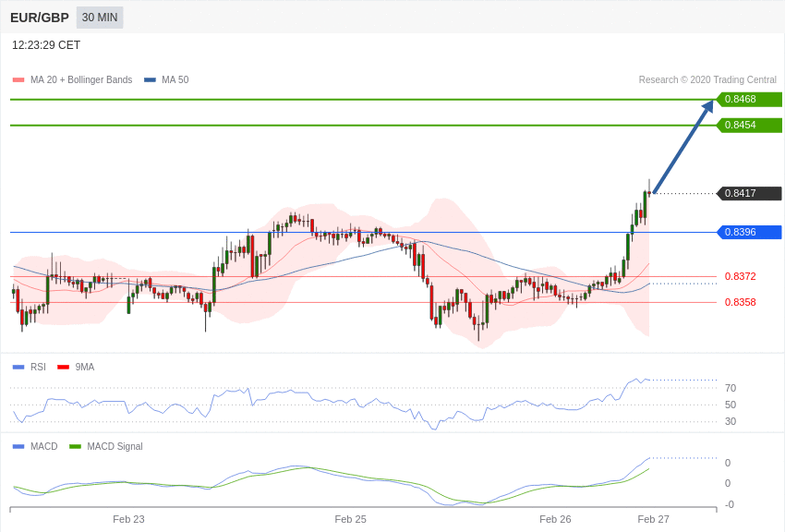This screenshot has height=532, width=785.
Task: Click the RSI 70 axis value
Action: (731, 388)
